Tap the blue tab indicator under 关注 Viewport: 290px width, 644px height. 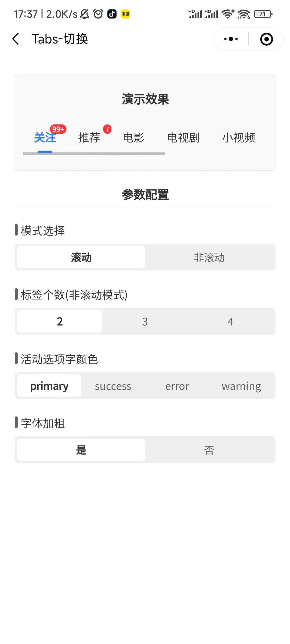click(x=45, y=152)
